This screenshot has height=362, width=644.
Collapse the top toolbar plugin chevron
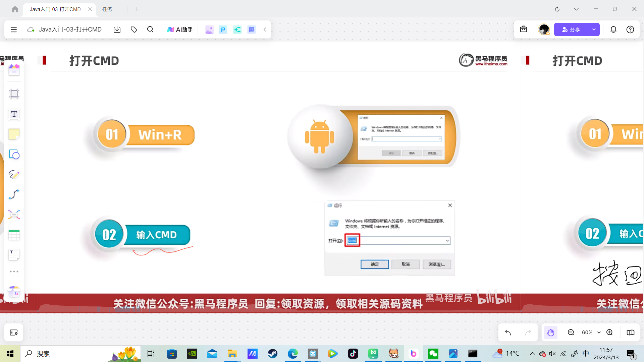(265, 29)
